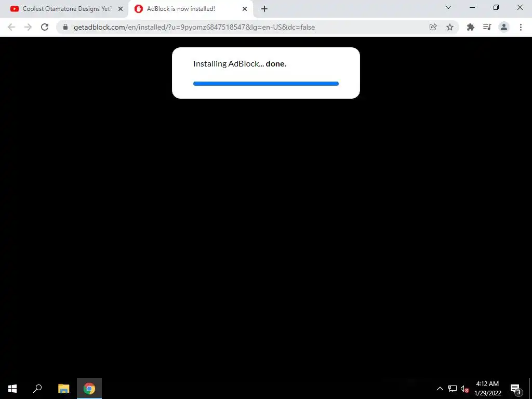Open the Chrome profile avatar
Image resolution: width=532 pixels, height=399 pixels.
504,27
